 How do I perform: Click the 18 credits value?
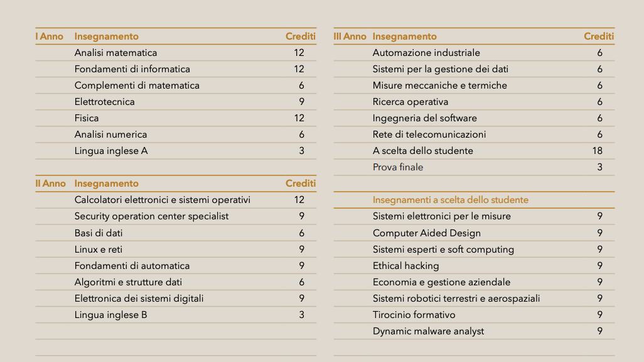click(597, 151)
